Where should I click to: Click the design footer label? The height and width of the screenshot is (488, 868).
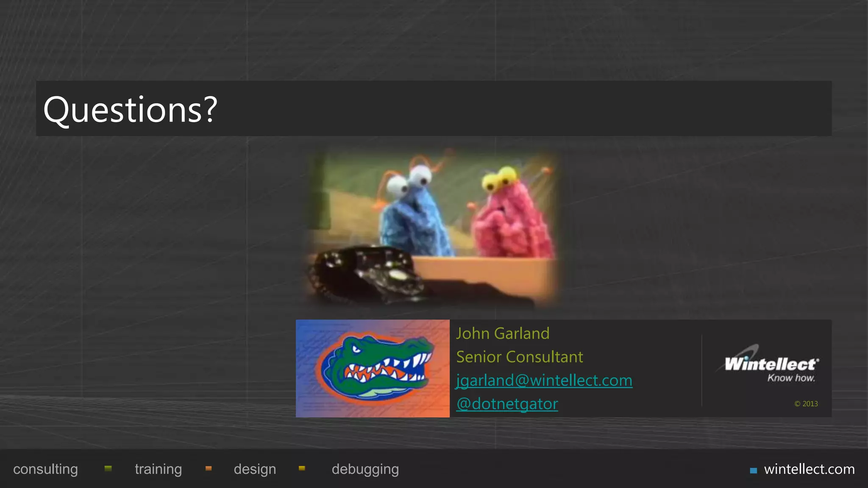click(255, 469)
